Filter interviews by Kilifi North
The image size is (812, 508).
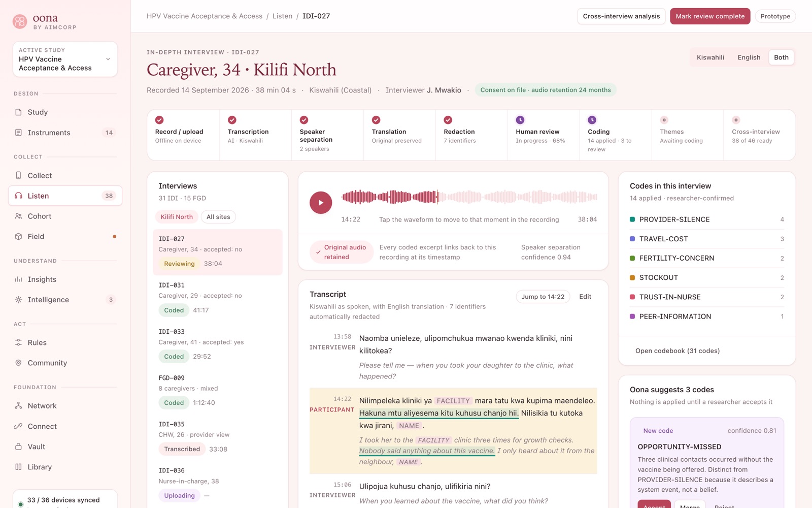pyautogui.click(x=177, y=217)
